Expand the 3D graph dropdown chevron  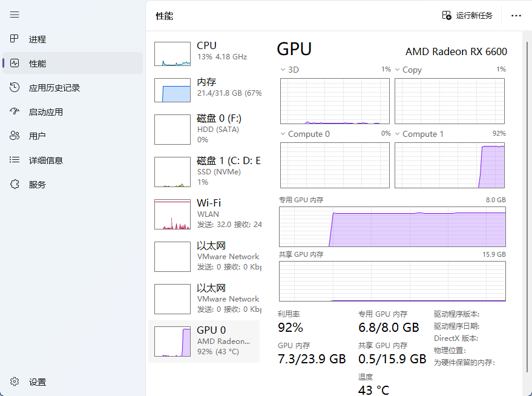283,70
